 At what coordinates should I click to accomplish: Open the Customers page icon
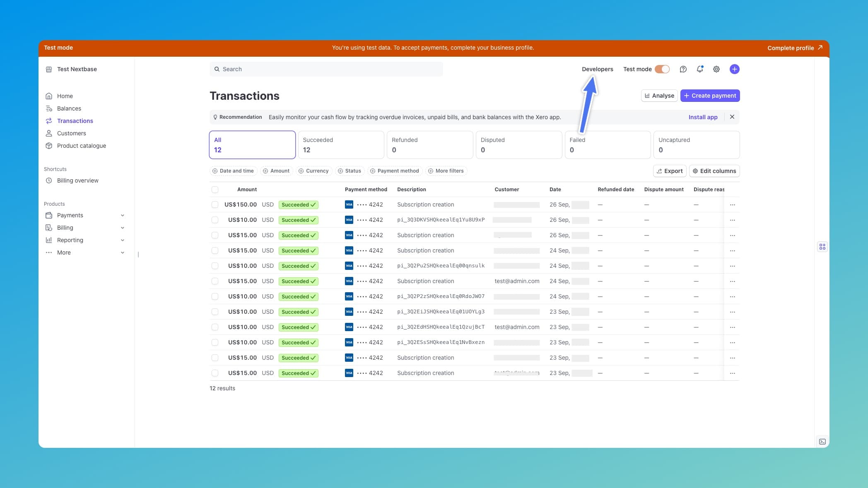click(x=49, y=133)
